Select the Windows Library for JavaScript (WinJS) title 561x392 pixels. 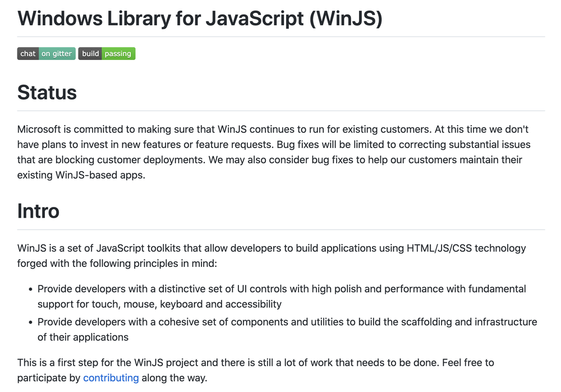200,19
